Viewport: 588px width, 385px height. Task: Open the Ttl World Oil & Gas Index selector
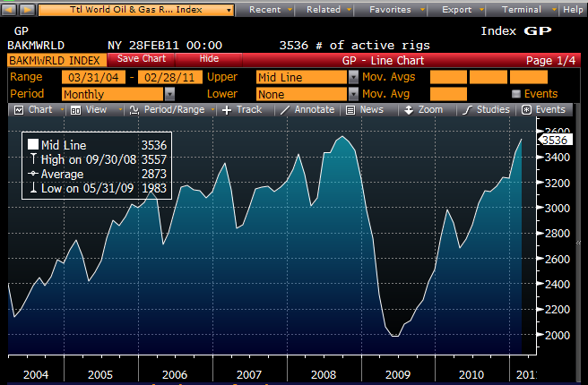[x=136, y=9]
